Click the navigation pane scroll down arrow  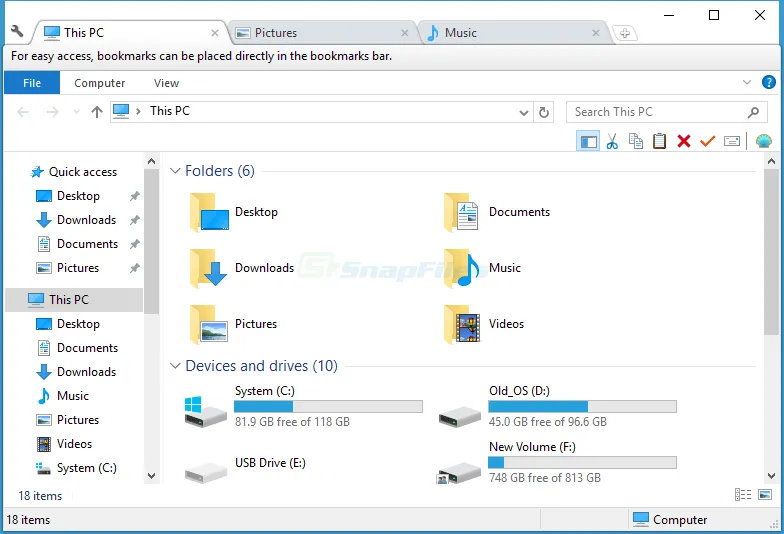[152, 476]
